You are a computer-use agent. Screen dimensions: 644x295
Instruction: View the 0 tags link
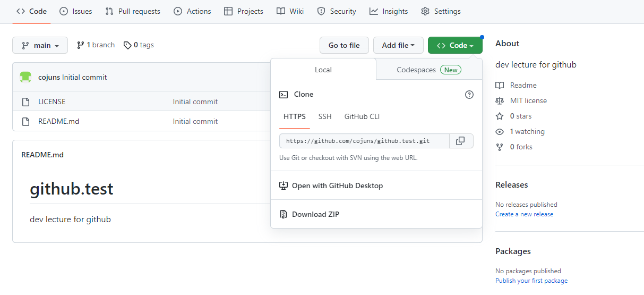point(139,45)
